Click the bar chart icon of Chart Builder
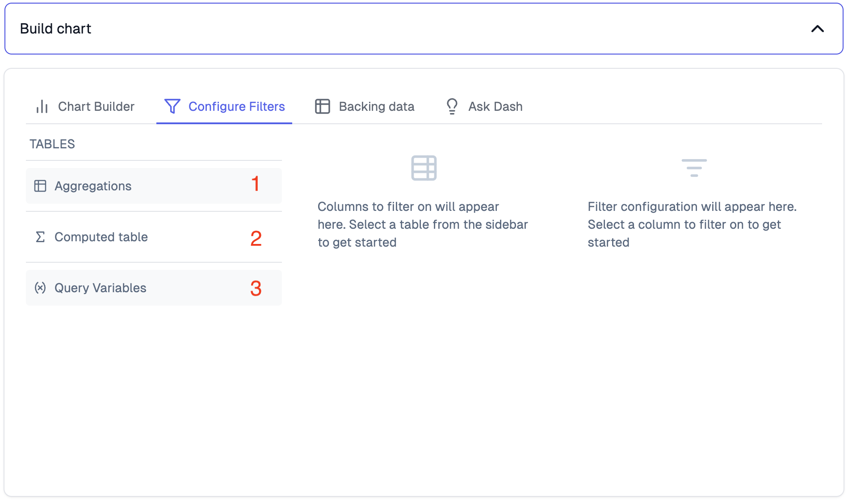The height and width of the screenshot is (504, 848). click(42, 106)
